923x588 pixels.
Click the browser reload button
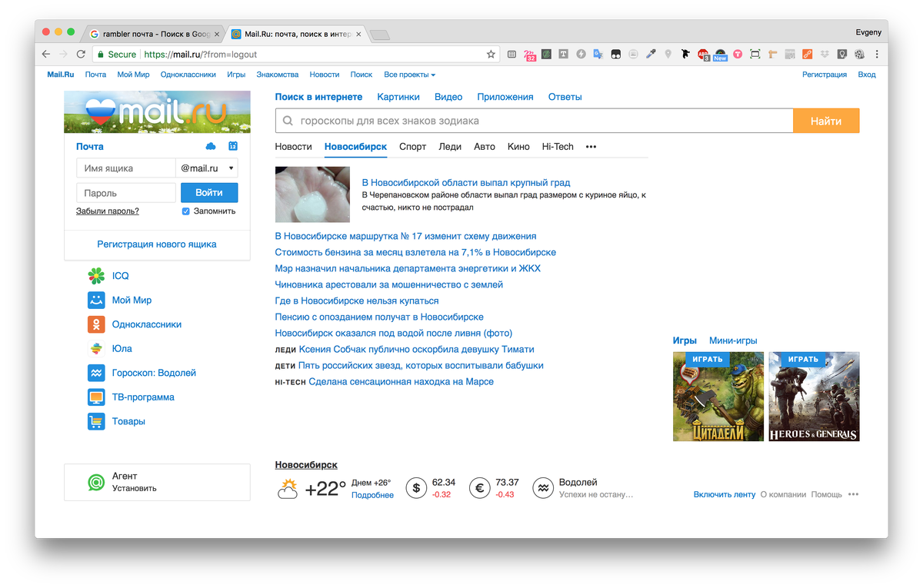81,55
